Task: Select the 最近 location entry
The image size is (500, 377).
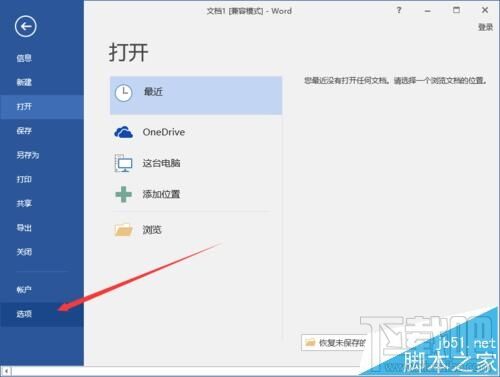Action: tap(196, 95)
